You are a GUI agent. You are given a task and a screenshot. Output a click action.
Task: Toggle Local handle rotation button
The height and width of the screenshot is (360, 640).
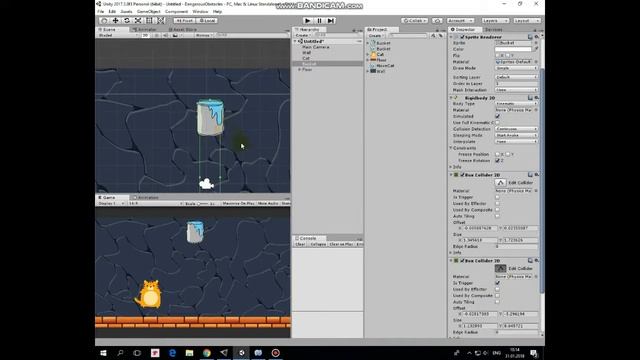[x=207, y=20]
